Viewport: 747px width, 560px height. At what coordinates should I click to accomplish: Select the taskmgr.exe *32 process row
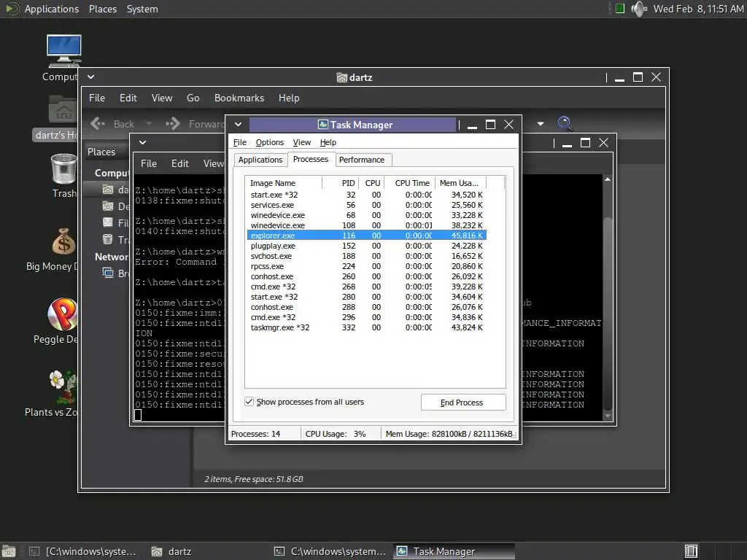tap(366, 327)
